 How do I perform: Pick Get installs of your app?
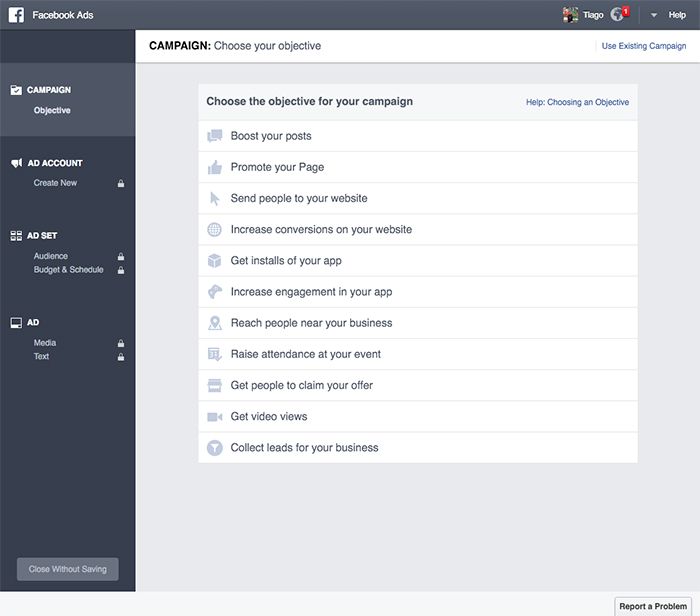click(x=418, y=261)
